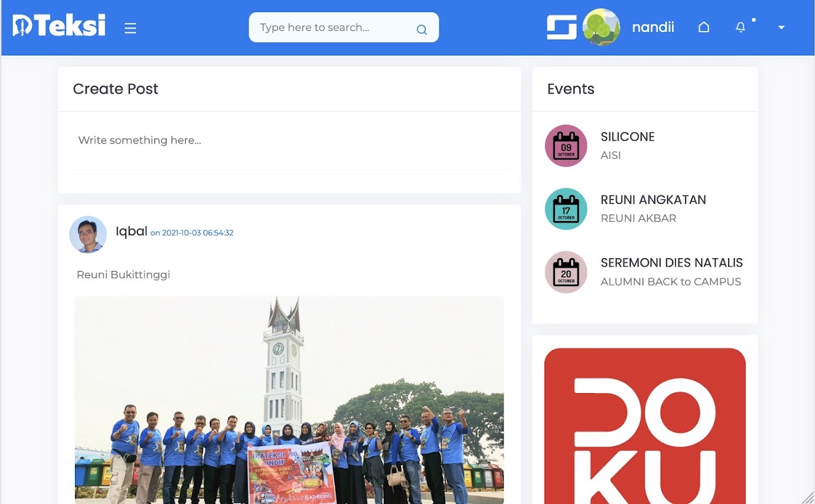Click the 'REUNI AKBAR' event subtitle
This screenshot has height=504, width=815.
point(639,218)
